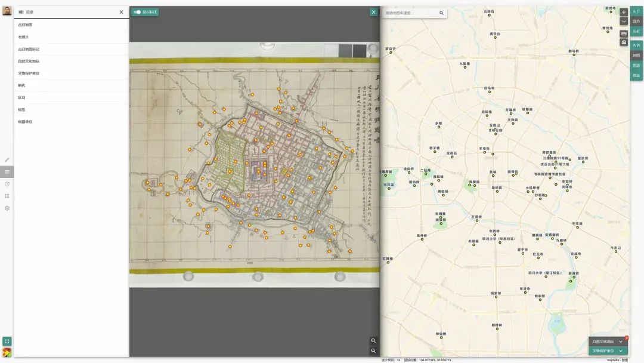
Task: Click the map zoom in plus button
Action: tap(624, 12)
